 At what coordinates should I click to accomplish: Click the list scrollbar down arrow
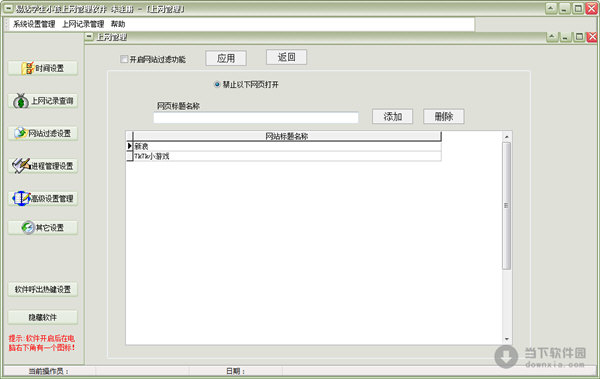click(x=507, y=339)
